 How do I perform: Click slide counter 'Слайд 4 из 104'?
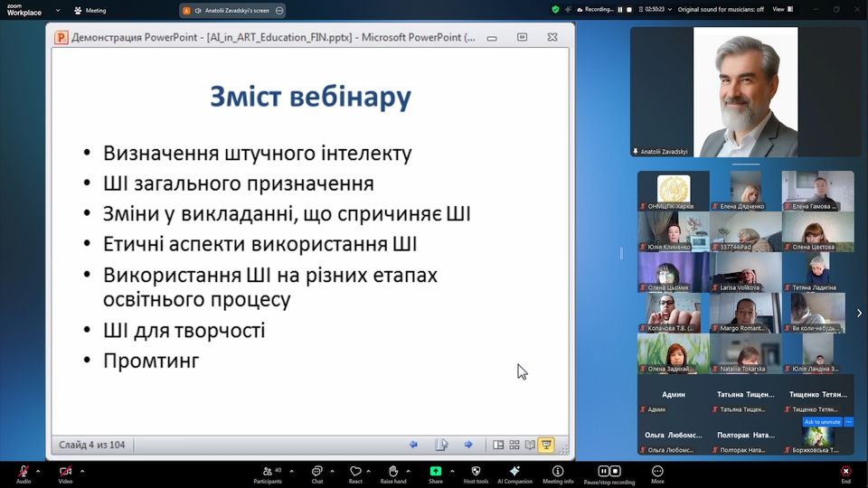[92, 445]
